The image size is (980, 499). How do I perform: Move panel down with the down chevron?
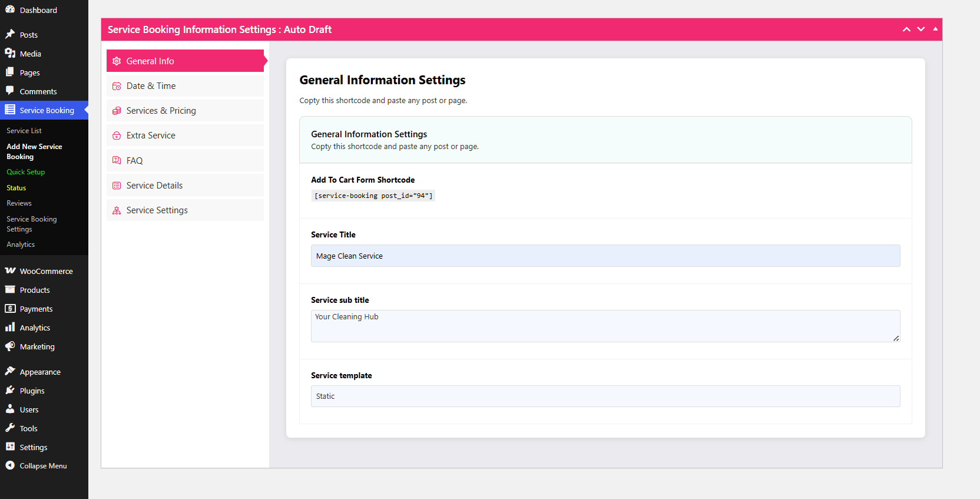pyautogui.click(x=921, y=29)
